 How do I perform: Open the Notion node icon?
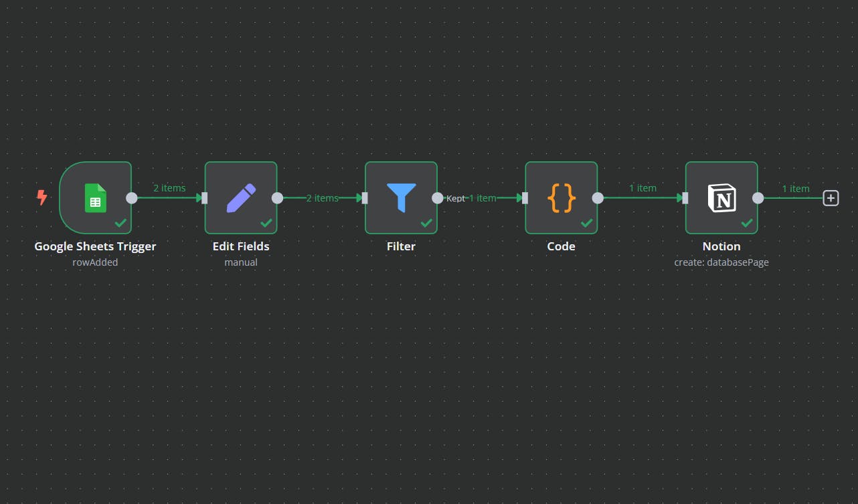[721, 197]
